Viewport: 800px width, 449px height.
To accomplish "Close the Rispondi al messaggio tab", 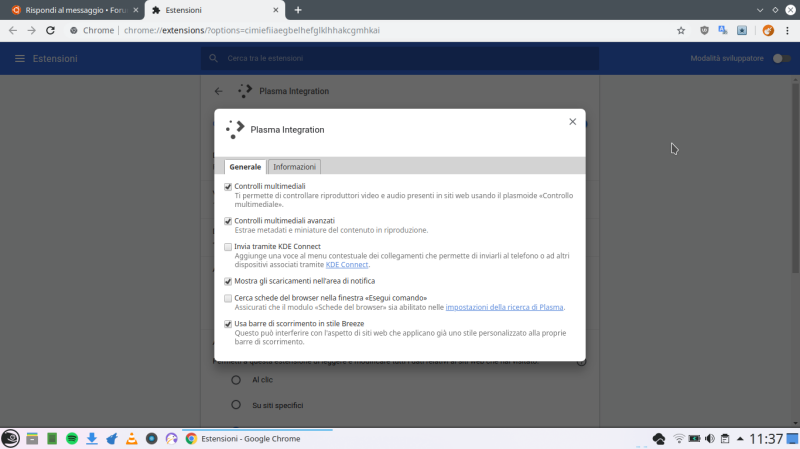I will [x=136, y=10].
